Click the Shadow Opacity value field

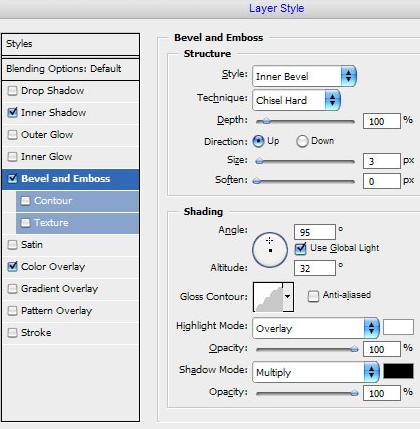pos(382,393)
